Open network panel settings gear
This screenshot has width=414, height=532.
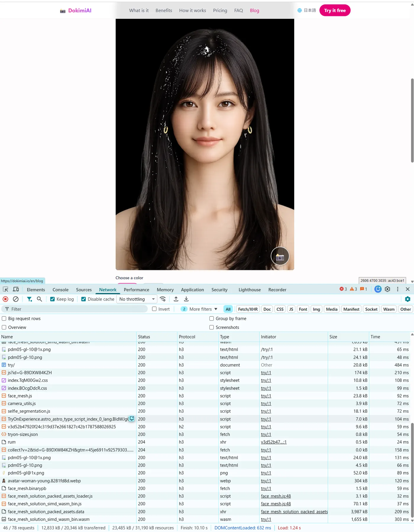[x=407, y=299]
